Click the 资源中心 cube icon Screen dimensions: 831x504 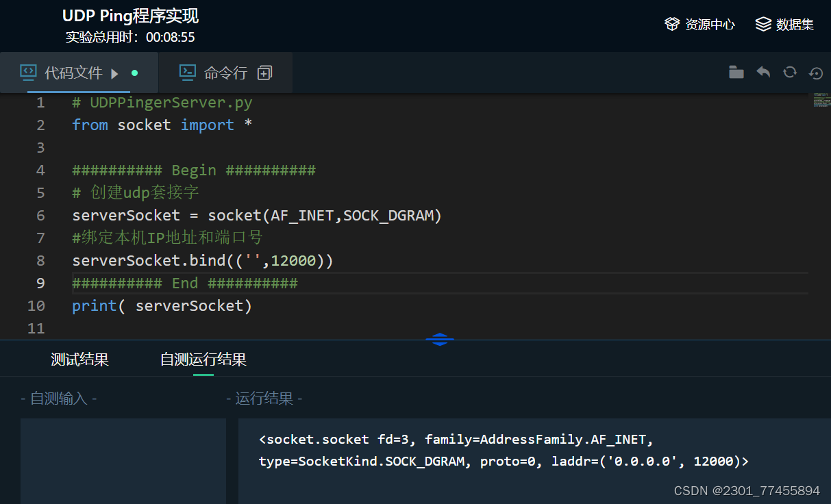(672, 23)
